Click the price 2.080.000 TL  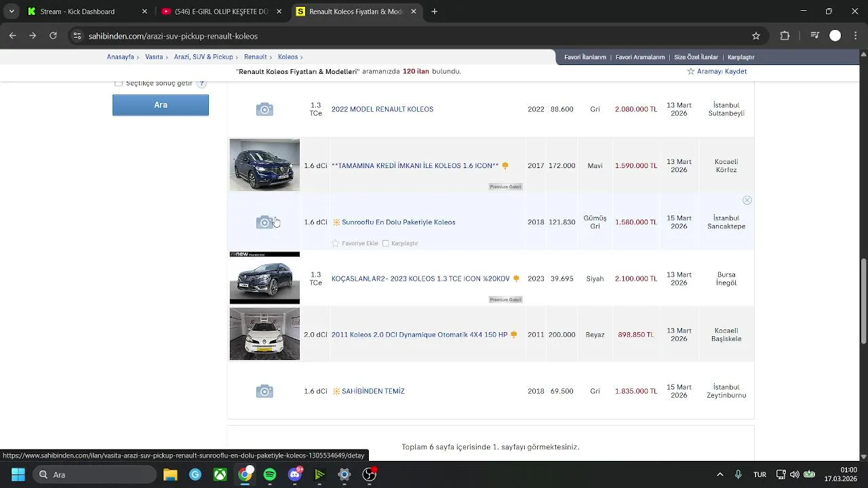tap(636, 109)
